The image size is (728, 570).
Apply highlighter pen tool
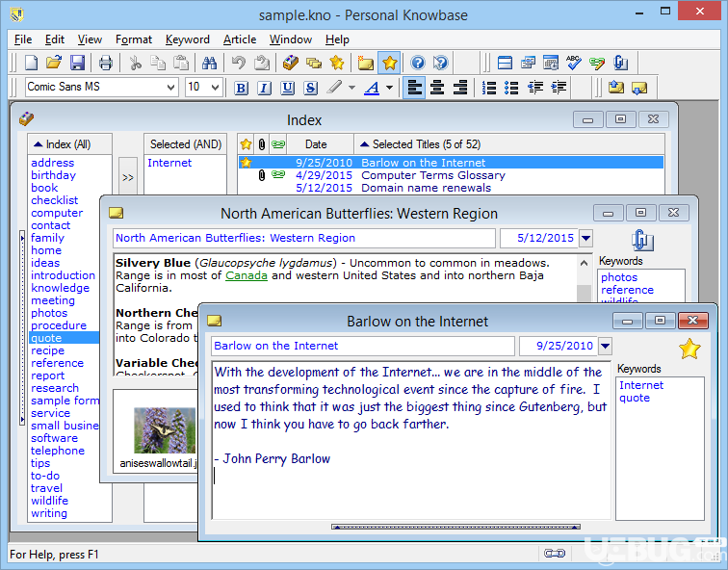(334, 88)
